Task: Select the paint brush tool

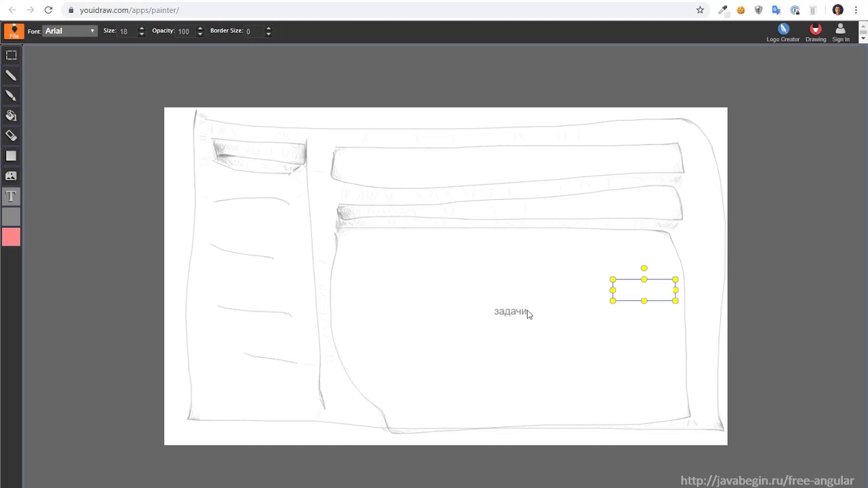Action: click(x=11, y=96)
